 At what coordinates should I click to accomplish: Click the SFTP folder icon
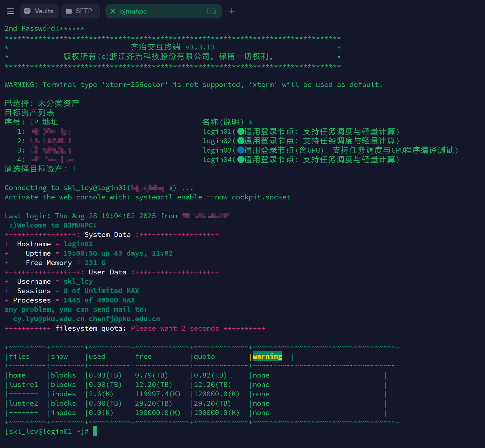[69, 11]
